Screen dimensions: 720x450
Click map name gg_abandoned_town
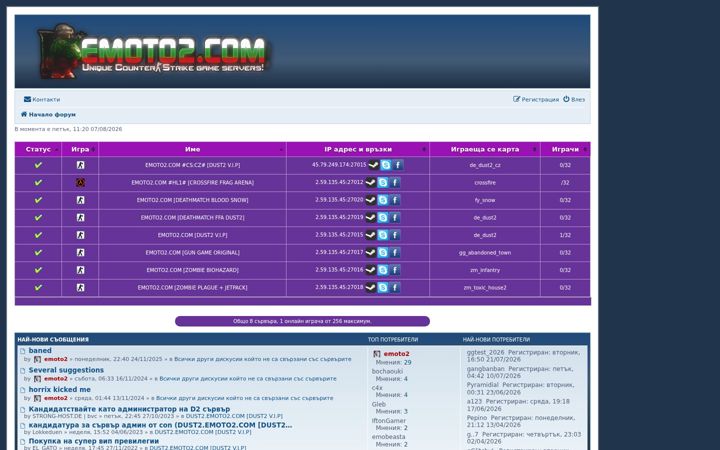pyautogui.click(x=485, y=253)
